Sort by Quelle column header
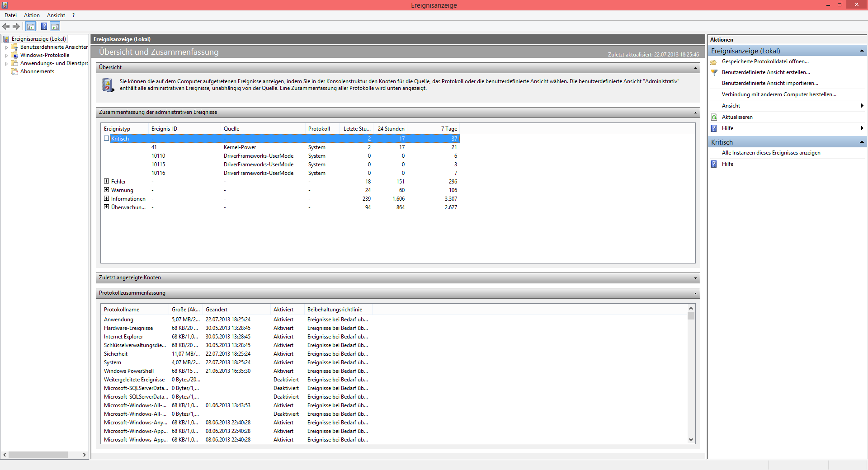The width and height of the screenshot is (868, 470). point(263,129)
